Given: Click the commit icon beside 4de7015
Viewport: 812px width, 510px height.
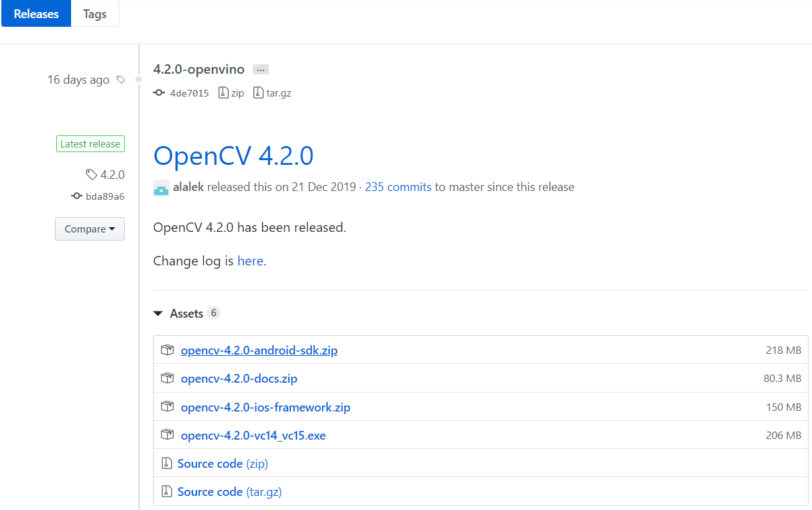Looking at the screenshot, I should 160,93.
